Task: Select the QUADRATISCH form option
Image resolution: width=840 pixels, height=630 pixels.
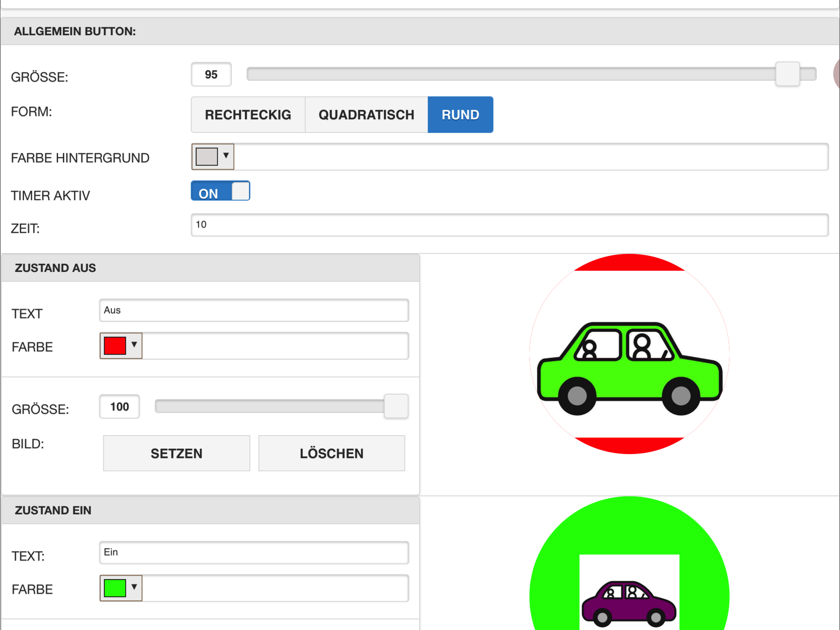Action: tap(367, 114)
